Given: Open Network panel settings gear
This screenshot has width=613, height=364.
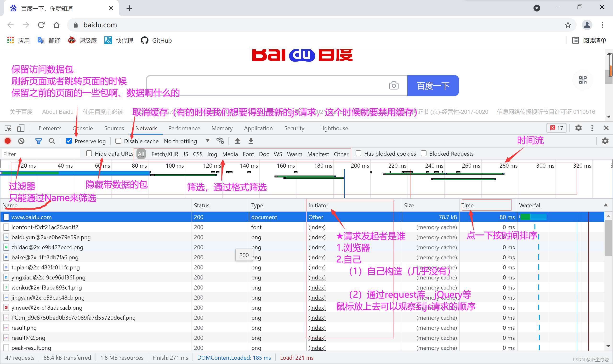Looking at the screenshot, I should pos(605,141).
